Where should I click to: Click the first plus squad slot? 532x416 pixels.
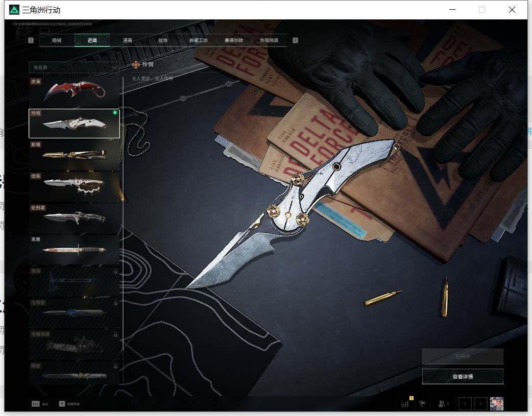(465, 404)
